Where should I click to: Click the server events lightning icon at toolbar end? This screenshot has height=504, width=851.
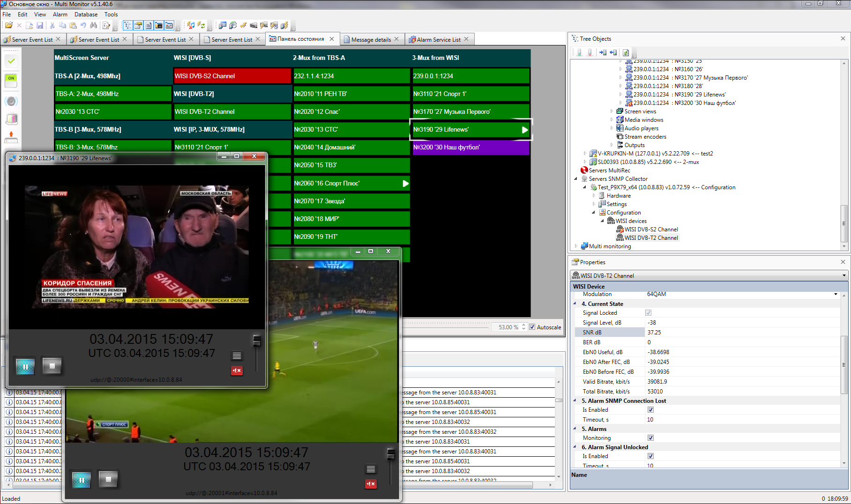pyautogui.click(x=284, y=25)
